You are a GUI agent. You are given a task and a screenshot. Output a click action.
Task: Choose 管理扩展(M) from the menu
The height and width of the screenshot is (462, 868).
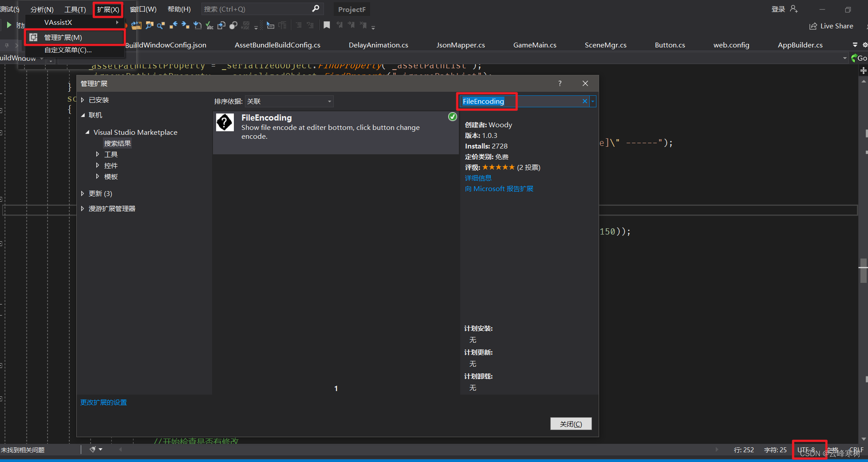click(x=74, y=37)
